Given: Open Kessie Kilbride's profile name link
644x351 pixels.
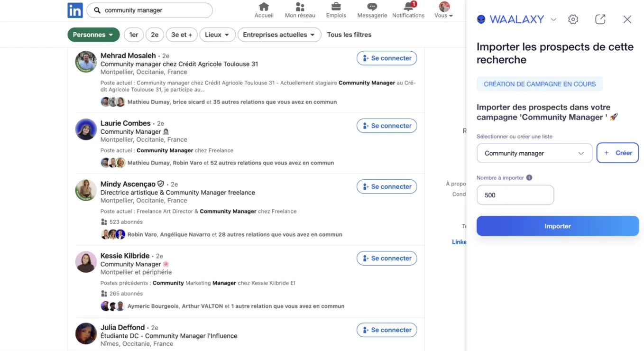Looking at the screenshot, I should (x=125, y=256).
